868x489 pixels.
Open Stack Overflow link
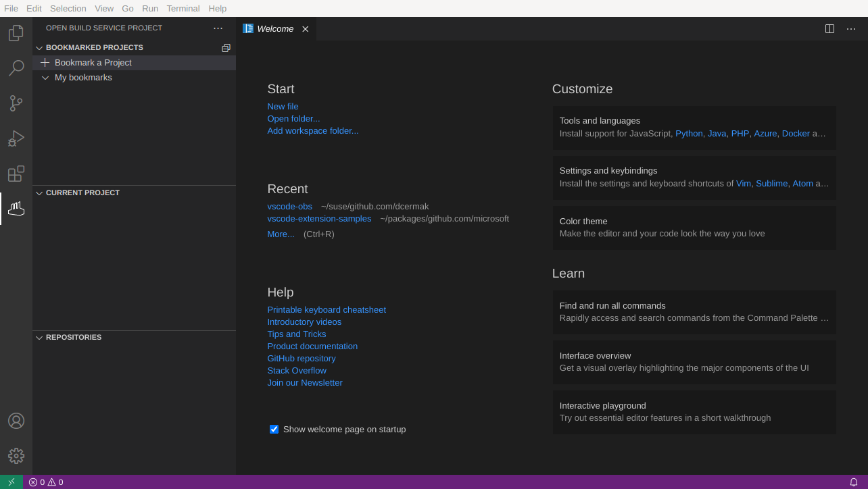click(297, 371)
